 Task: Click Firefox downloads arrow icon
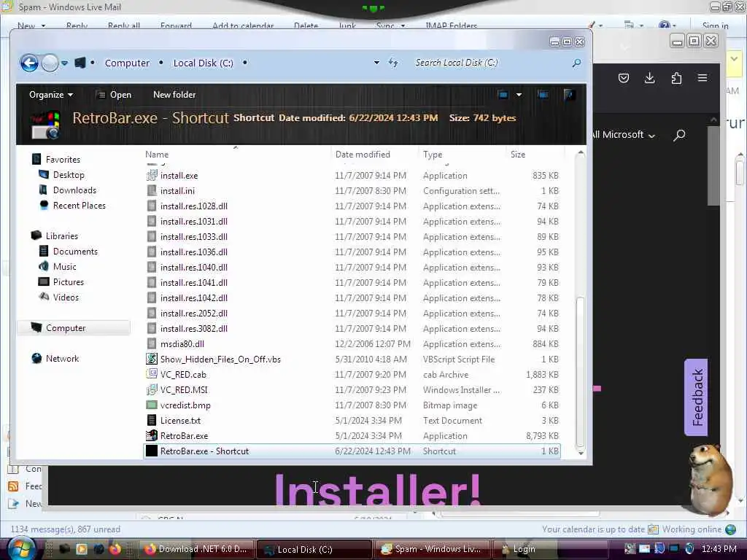(649, 78)
